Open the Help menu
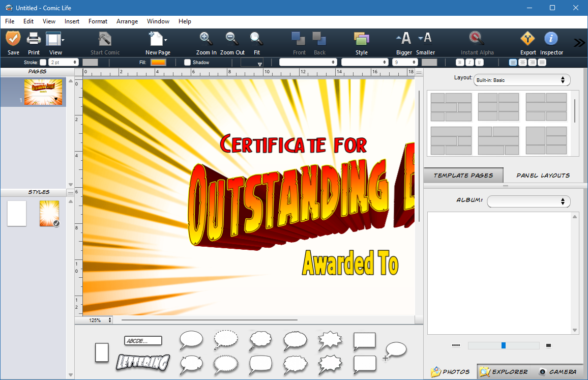The width and height of the screenshot is (588, 380). pos(185,21)
